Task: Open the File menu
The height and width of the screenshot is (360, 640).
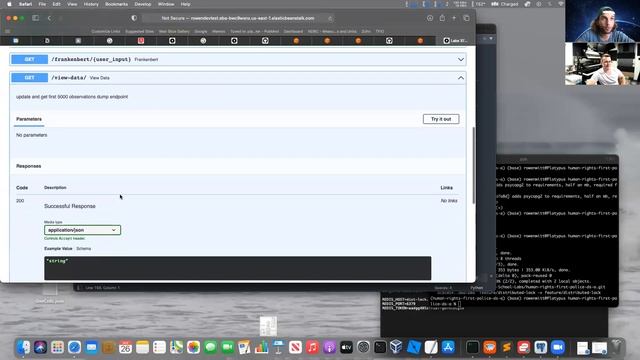Action: [42, 4]
